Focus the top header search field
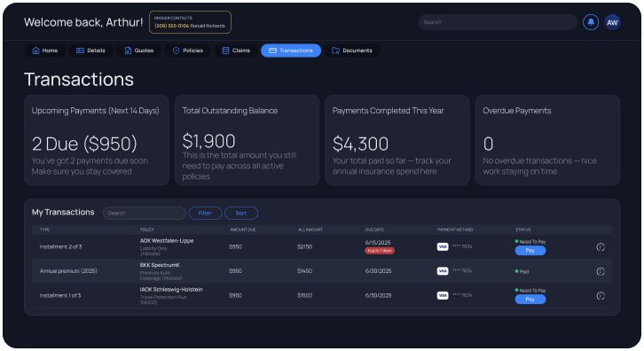Viewport: 644px width, 351px height. [498, 22]
